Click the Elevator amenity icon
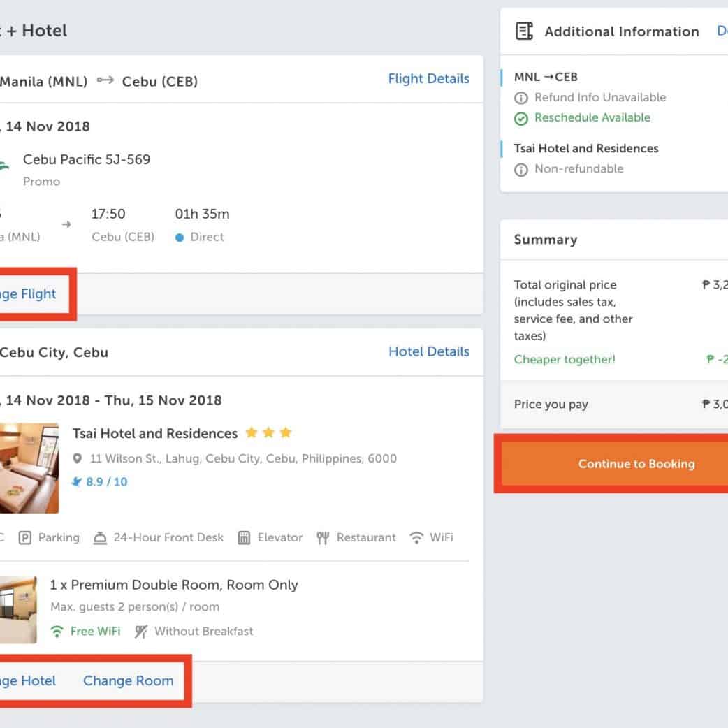Image resolution: width=728 pixels, height=728 pixels. click(x=244, y=538)
